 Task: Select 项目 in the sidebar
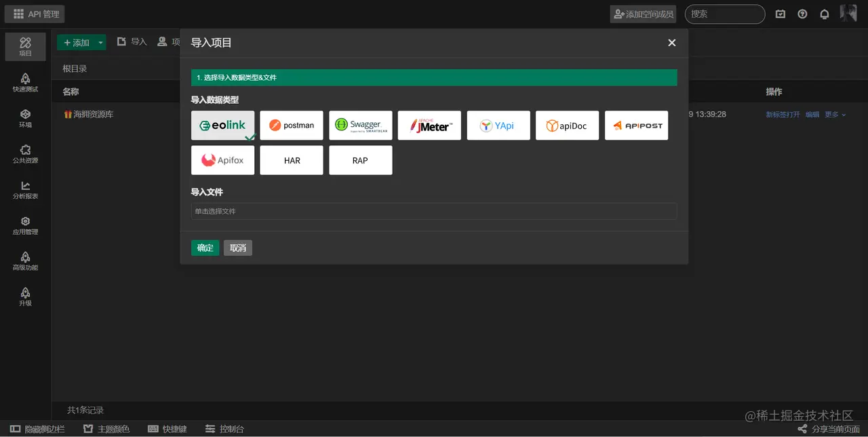pos(25,47)
